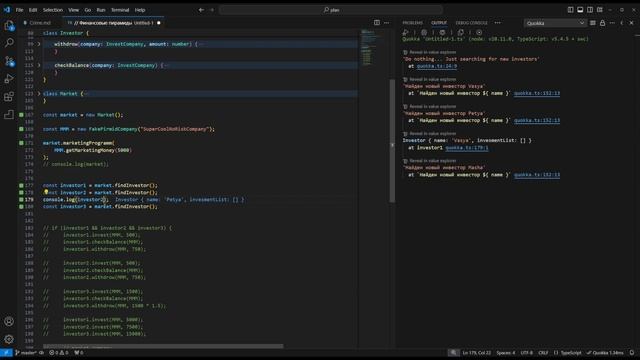
Task: Open the Help menu
Action: (x=140, y=10)
